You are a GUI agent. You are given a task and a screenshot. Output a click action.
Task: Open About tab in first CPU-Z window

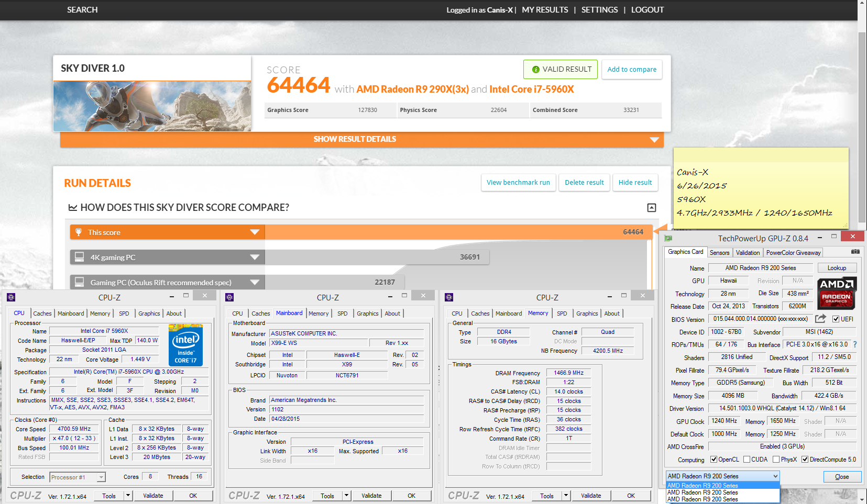[174, 313]
